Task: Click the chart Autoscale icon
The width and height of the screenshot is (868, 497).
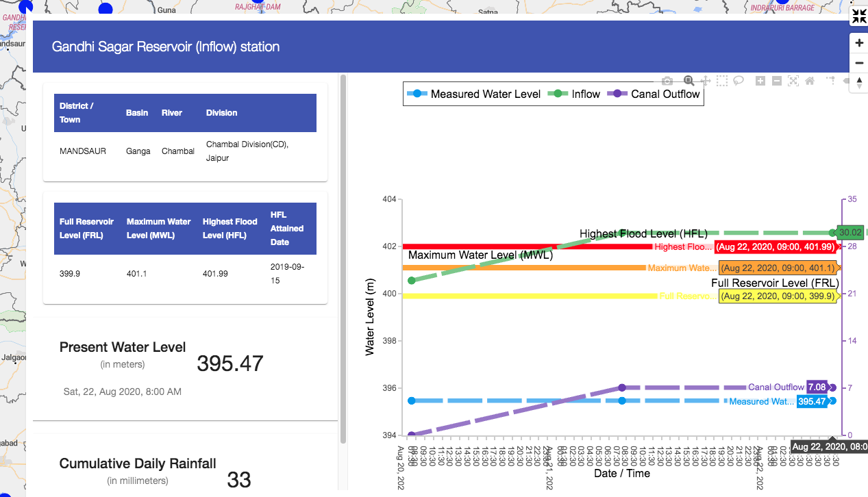Action: tap(793, 81)
